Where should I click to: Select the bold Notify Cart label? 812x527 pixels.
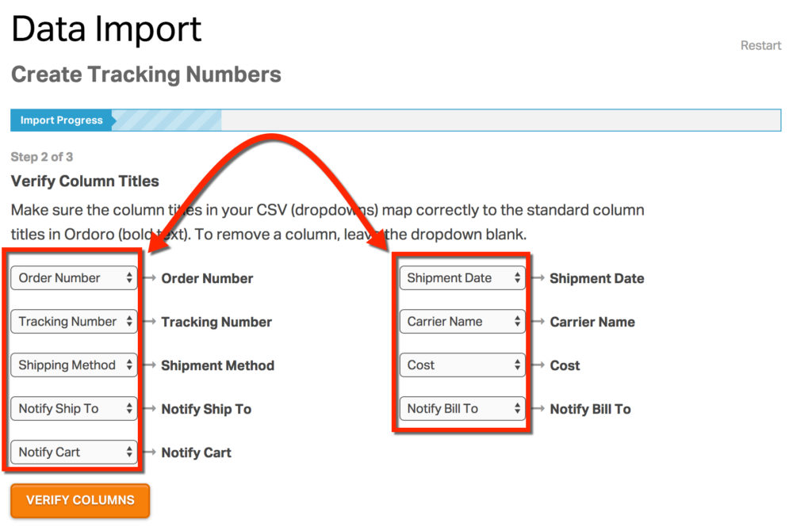coord(197,453)
